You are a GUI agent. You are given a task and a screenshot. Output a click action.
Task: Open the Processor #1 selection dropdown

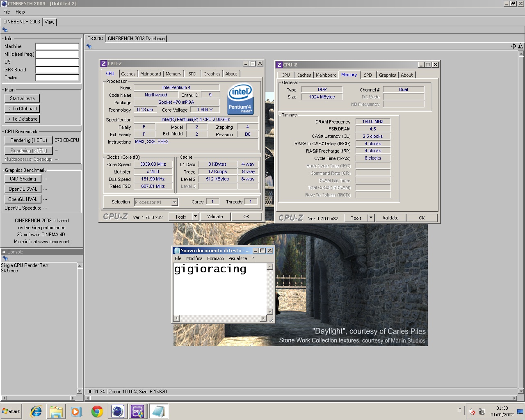click(x=175, y=202)
